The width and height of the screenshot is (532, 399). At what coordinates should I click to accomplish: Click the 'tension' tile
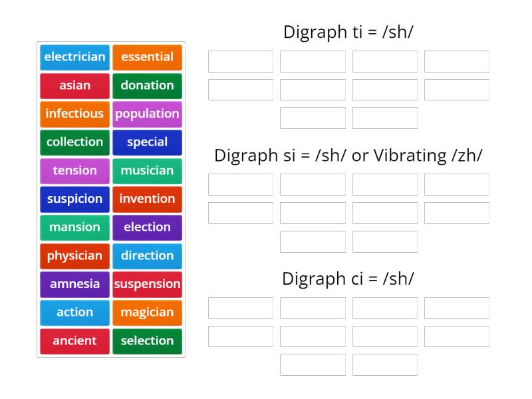point(74,171)
